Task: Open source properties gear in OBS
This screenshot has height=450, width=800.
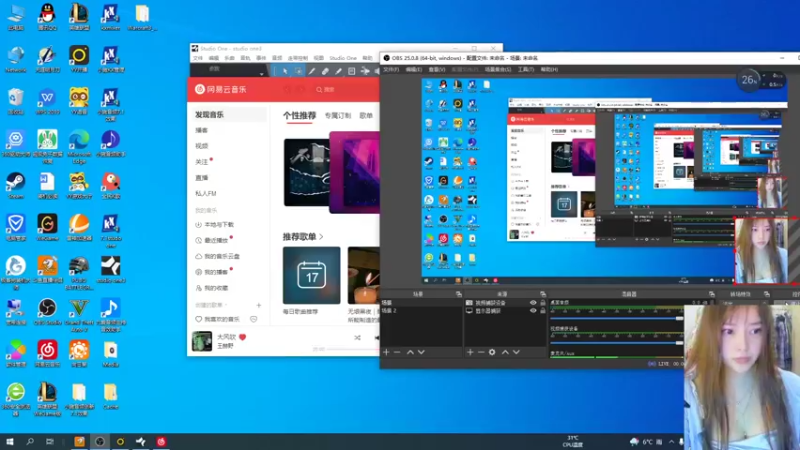Action: point(492,352)
